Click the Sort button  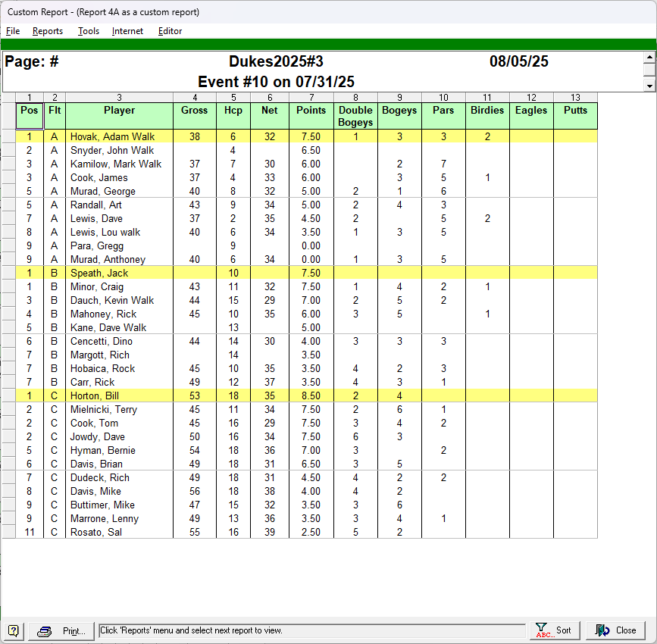coord(555,630)
